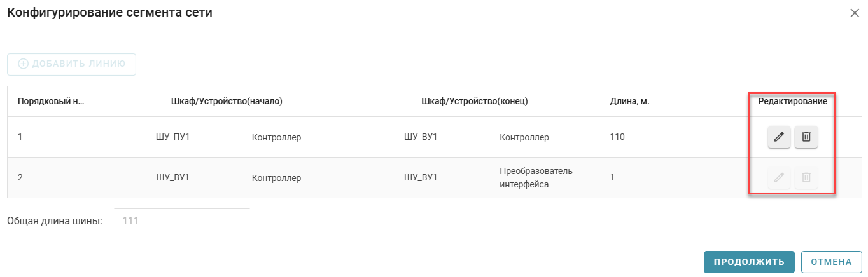Delete line 1 using the trash icon

coord(806,137)
